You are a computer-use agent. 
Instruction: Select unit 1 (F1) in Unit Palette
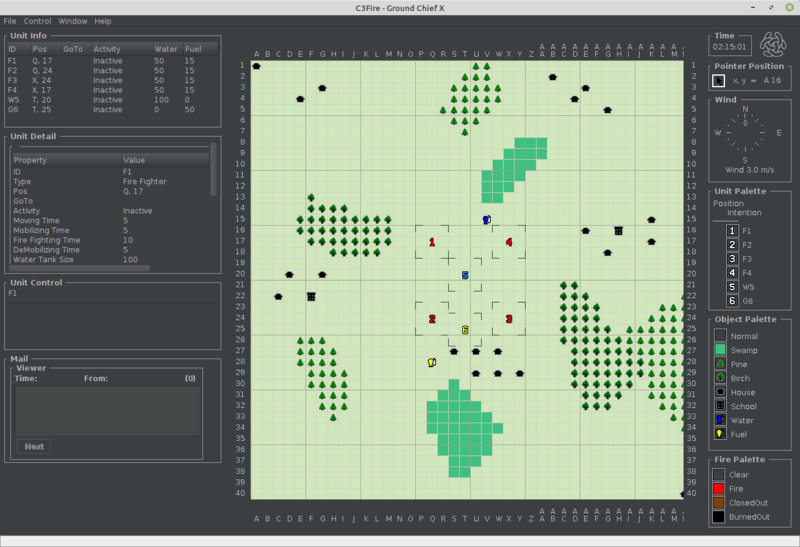(732, 231)
